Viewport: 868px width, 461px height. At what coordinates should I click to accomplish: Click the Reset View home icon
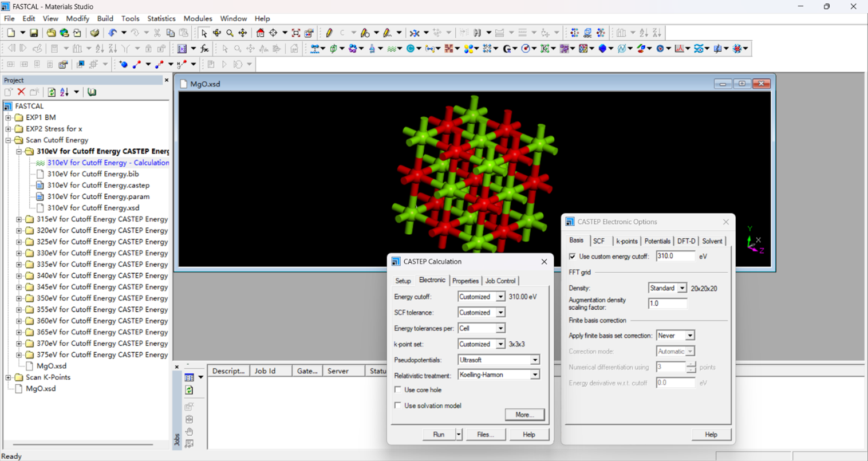coord(261,33)
